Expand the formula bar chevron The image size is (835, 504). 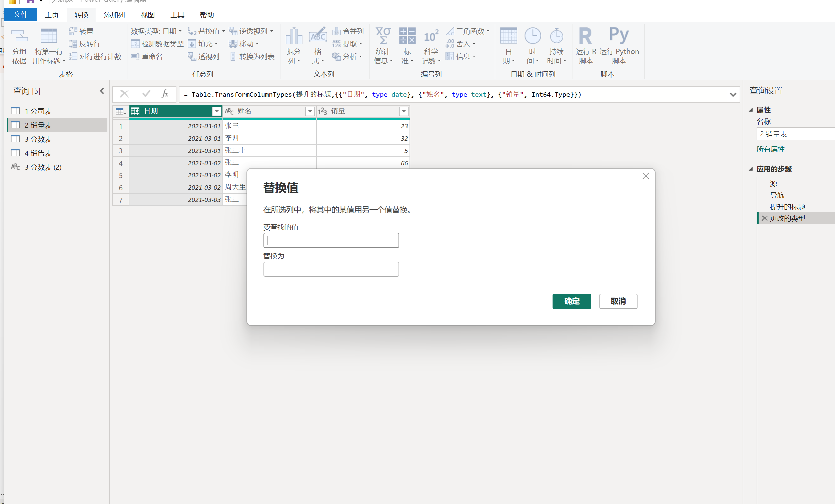(733, 95)
